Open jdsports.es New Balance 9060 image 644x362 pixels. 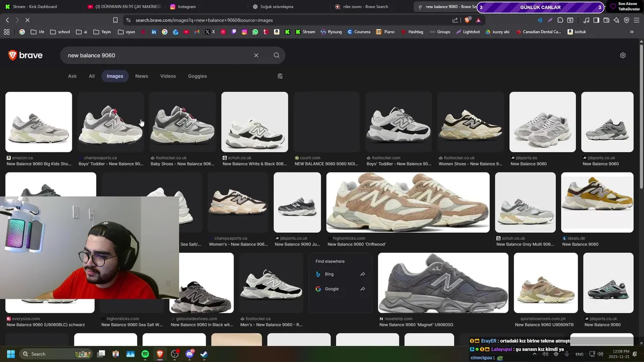click(x=543, y=122)
